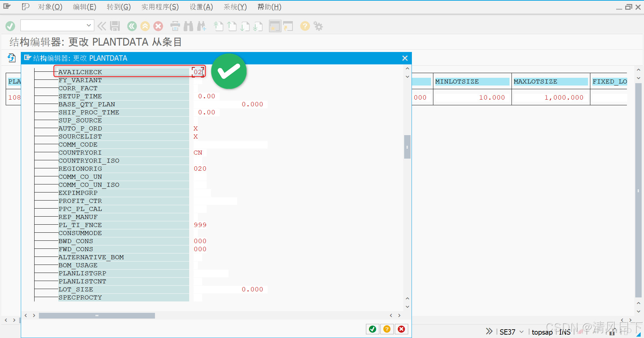
Task: Confirm dialog with green check button
Action: pyautogui.click(x=372, y=329)
